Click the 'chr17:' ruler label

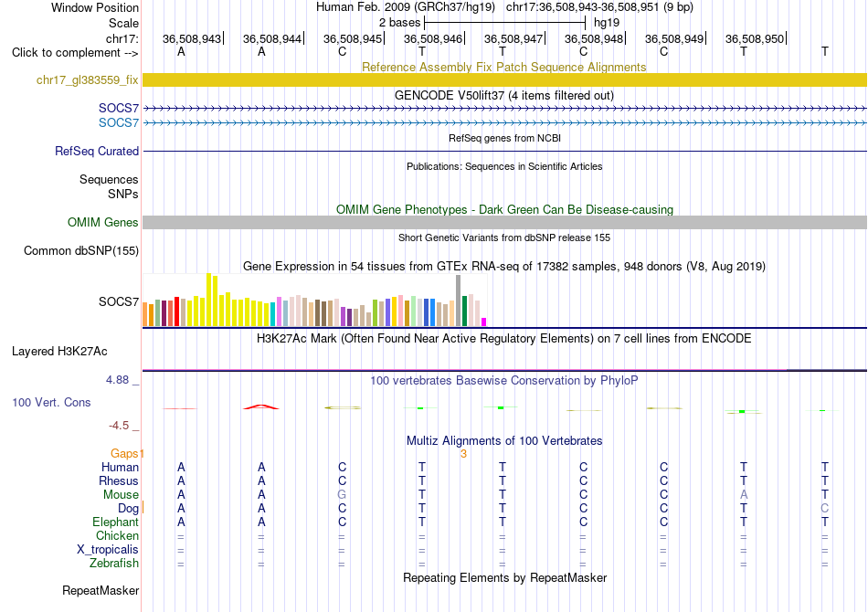(x=122, y=38)
